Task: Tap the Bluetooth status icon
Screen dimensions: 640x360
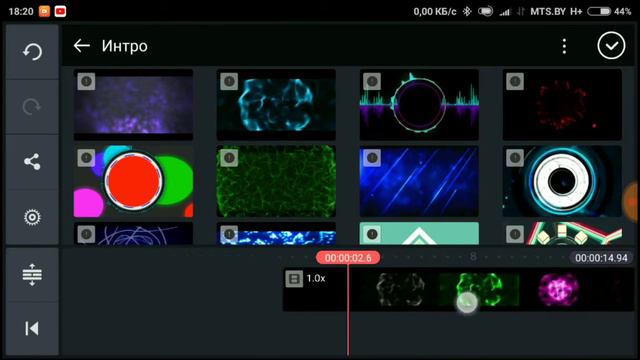Action: tap(467, 11)
